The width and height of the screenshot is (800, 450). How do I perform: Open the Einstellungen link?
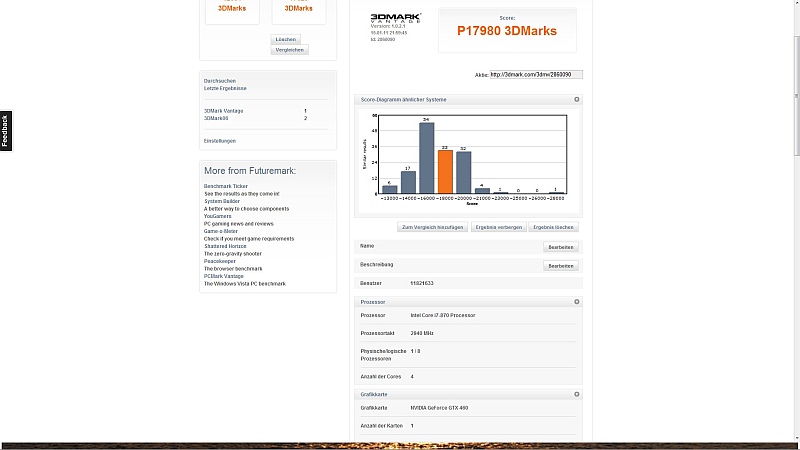tap(220, 141)
